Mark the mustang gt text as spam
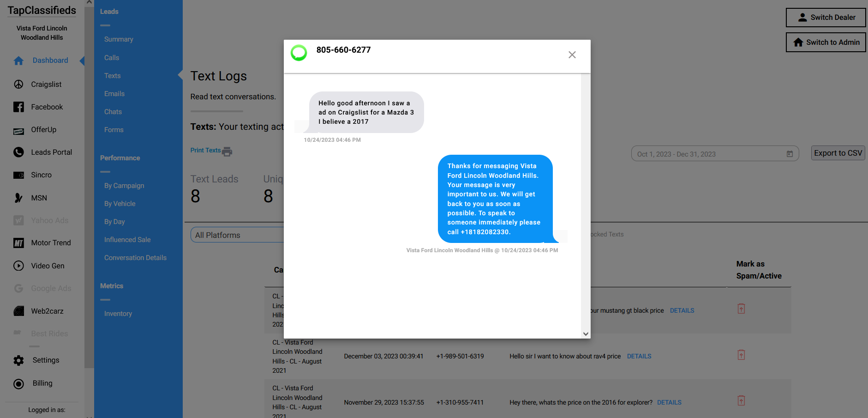 741,309
